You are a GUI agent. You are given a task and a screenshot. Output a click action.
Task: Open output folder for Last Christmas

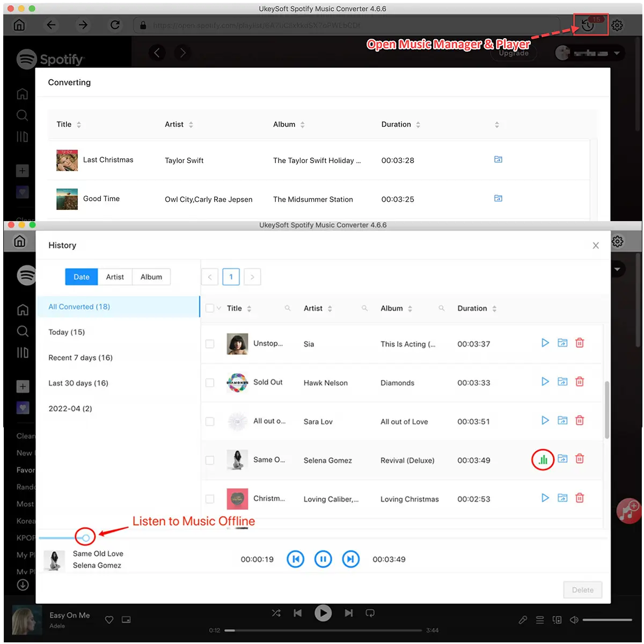pyautogui.click(x=498, y=159)
